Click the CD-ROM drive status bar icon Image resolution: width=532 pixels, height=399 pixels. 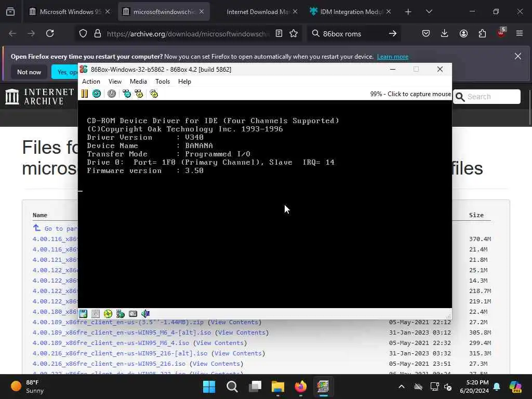tap(108, 313)
